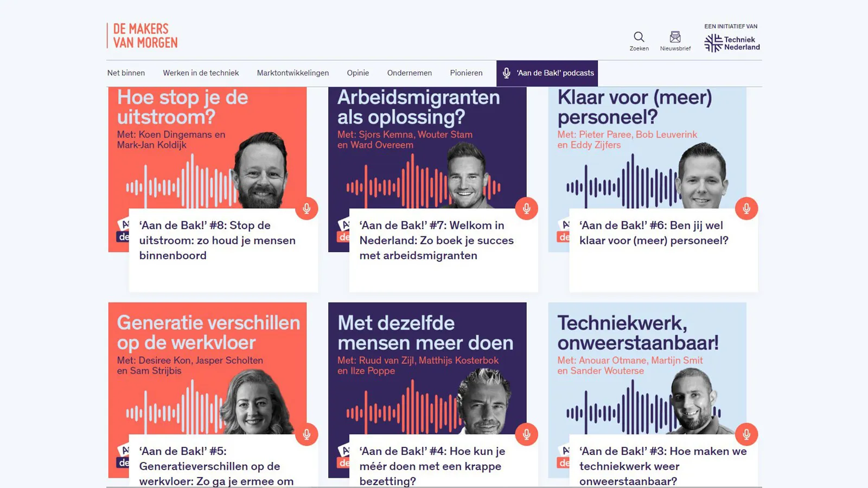868x488 pixels.
Task: Open article #5 Generatieverschillen op de werkvloer
Action: point(216,466)
